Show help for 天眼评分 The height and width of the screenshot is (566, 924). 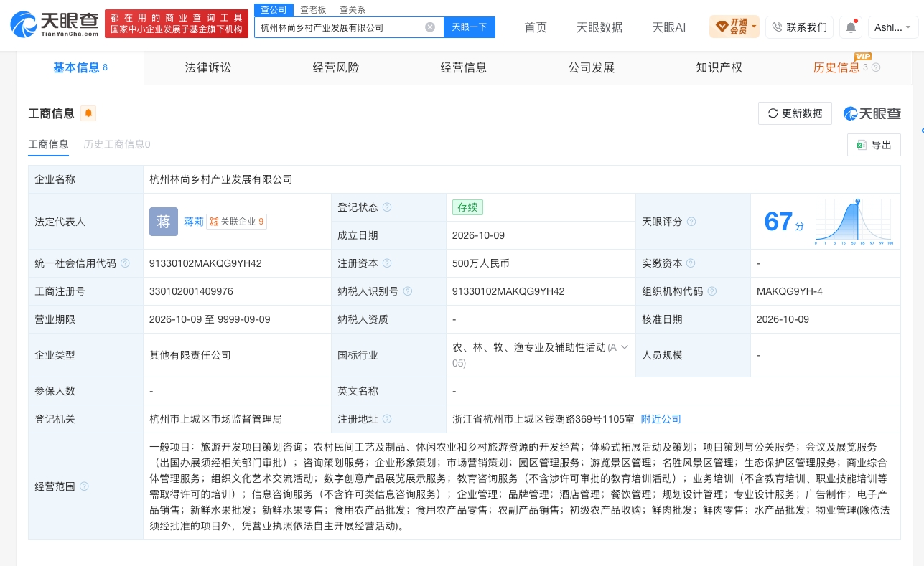[x=691, y=222]
